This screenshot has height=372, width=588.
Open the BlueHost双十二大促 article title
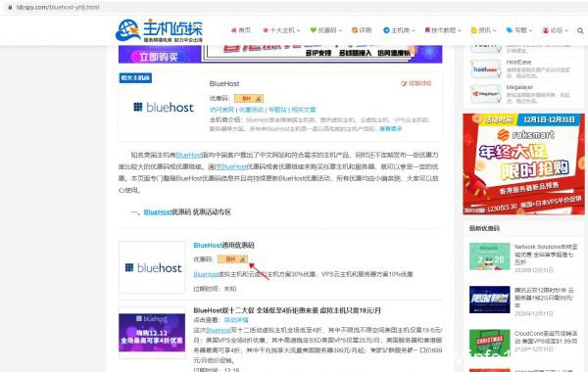point(287,310)
